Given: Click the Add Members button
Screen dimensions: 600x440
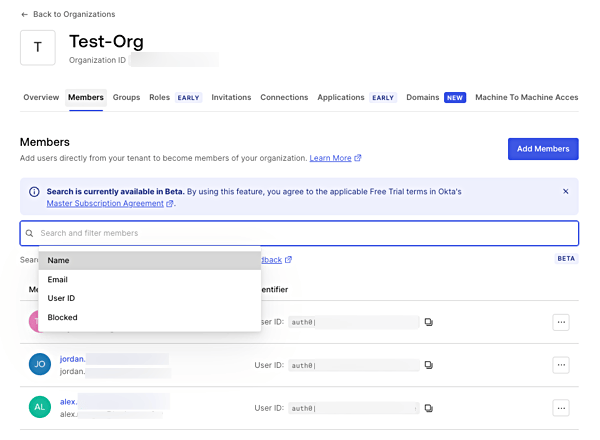Looking at the screenshot, I should pyautogui.click(x=543, y=149).
